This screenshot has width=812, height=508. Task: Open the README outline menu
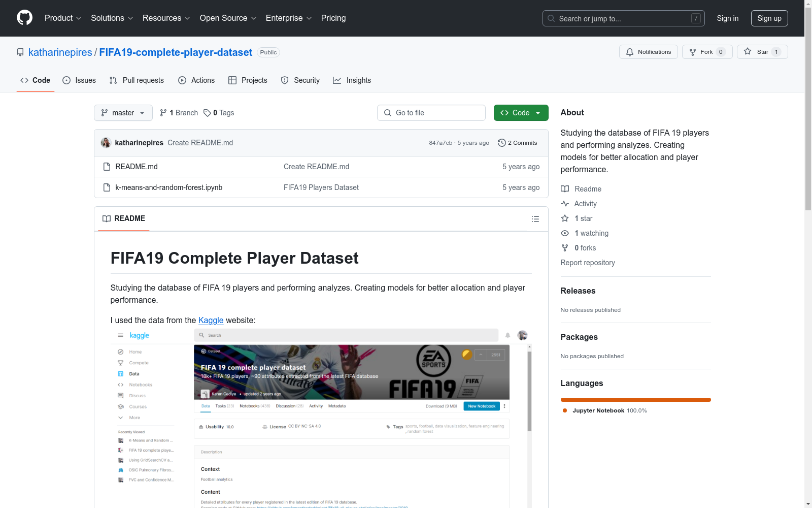point(535,219)
